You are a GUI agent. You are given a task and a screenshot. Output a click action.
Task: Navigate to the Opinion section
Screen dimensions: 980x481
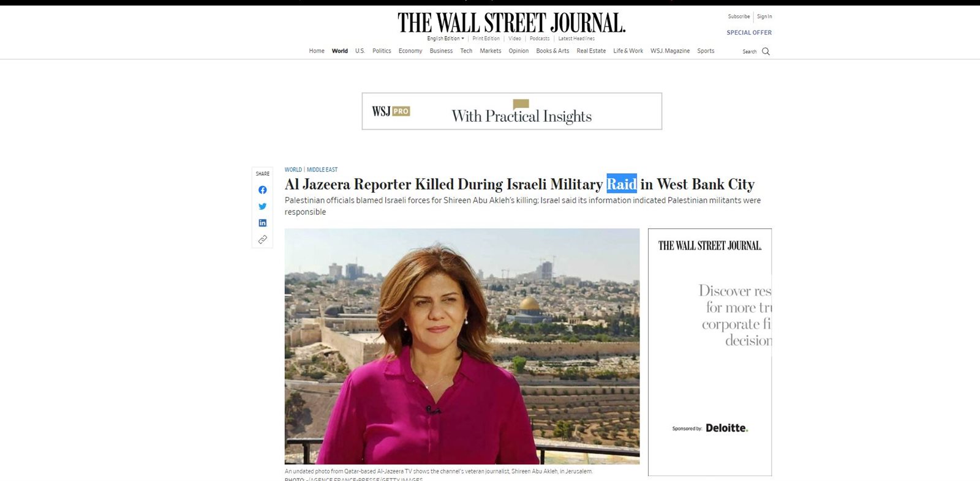pyautogui.click(x=518, y=51)
